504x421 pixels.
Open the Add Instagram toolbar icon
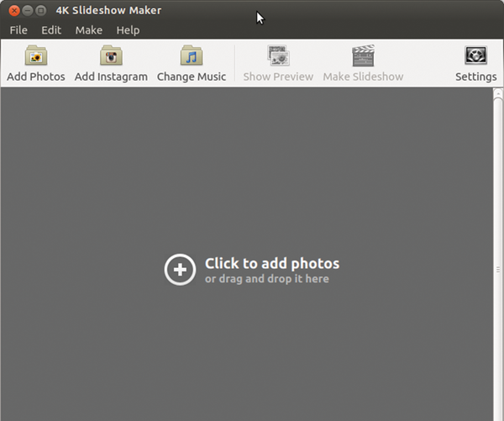coord(111,55)
